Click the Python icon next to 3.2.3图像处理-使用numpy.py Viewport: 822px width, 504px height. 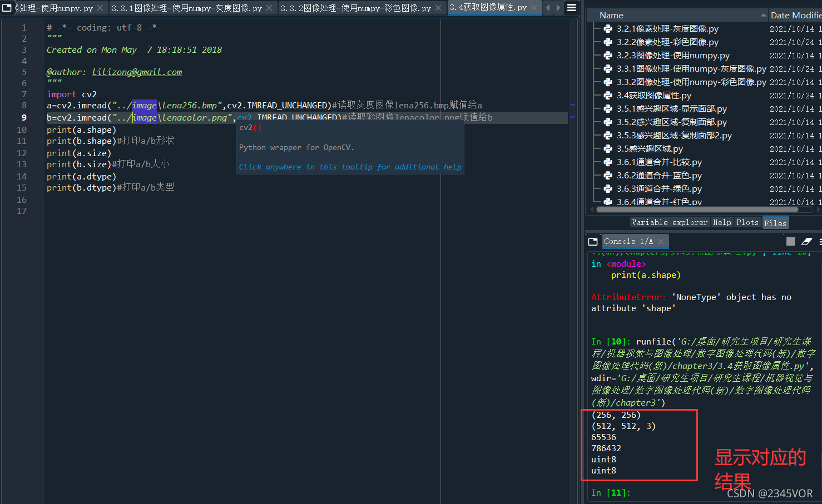coord(607,55)
